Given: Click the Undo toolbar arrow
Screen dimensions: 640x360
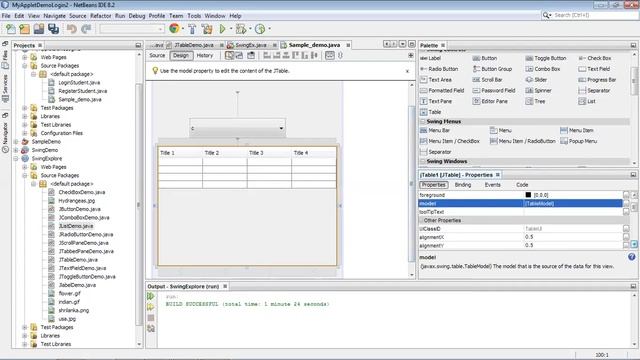Looking at the screenshot, I should click(x=72, y=29).
